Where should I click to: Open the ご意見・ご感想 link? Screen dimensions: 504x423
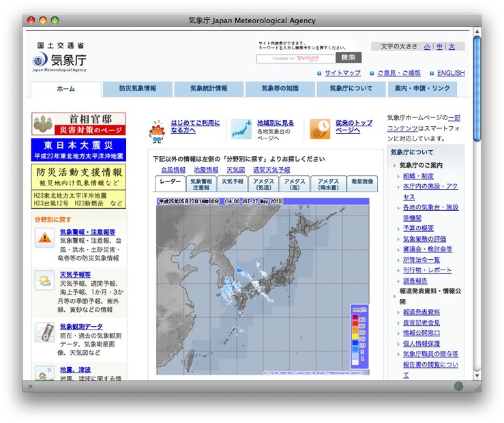399,73
